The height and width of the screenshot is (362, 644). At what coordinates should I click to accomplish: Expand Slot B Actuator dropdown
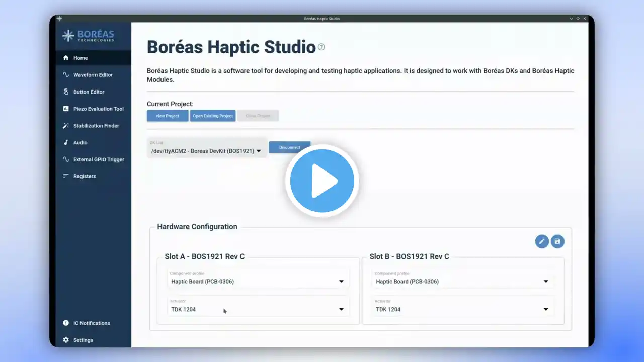click(463, 306)
